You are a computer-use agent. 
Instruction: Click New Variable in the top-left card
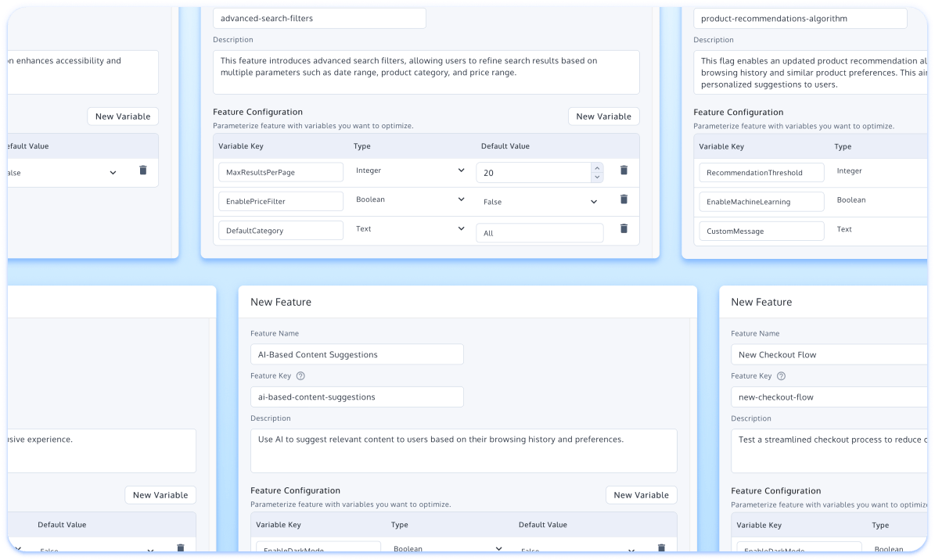pos(123,117)
